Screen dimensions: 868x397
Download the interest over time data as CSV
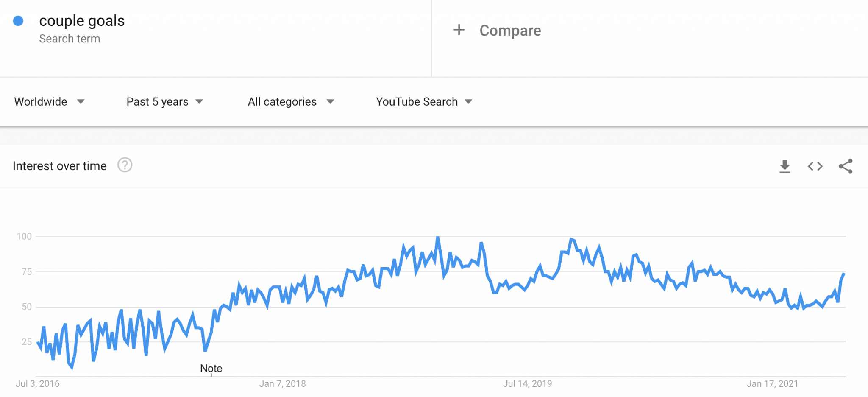[x=785, y=166]
